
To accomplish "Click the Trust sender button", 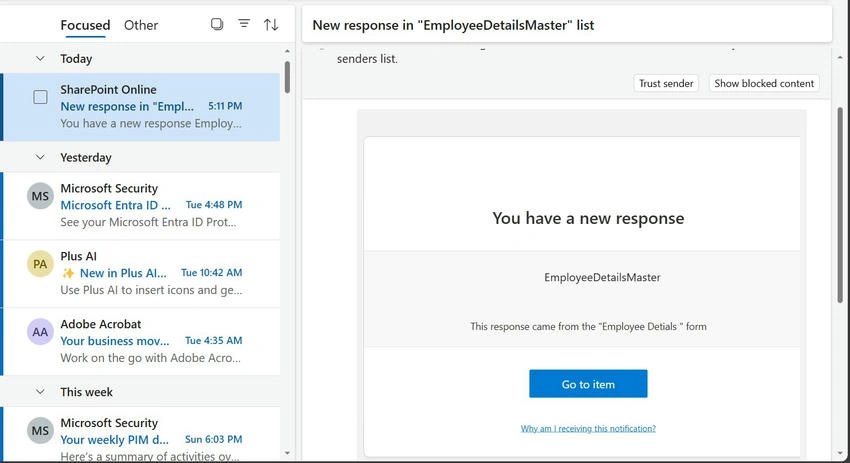I will (x=666, y=83).
